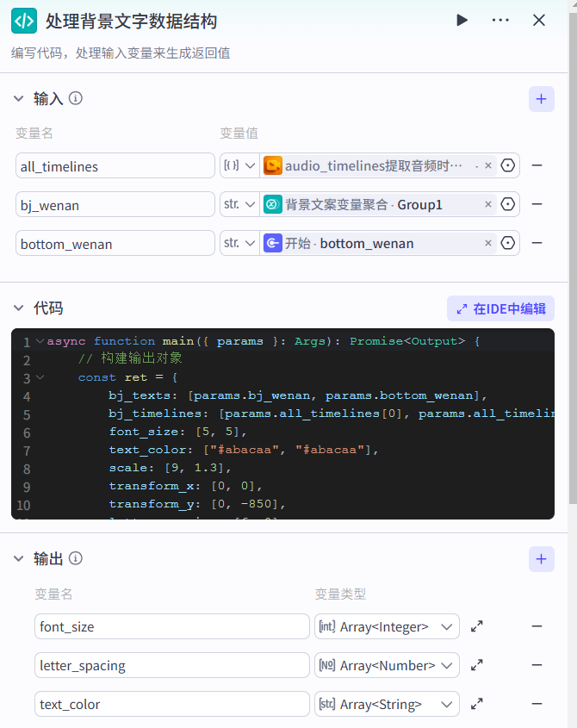Collapse the 输入 section

click(19, 98)
